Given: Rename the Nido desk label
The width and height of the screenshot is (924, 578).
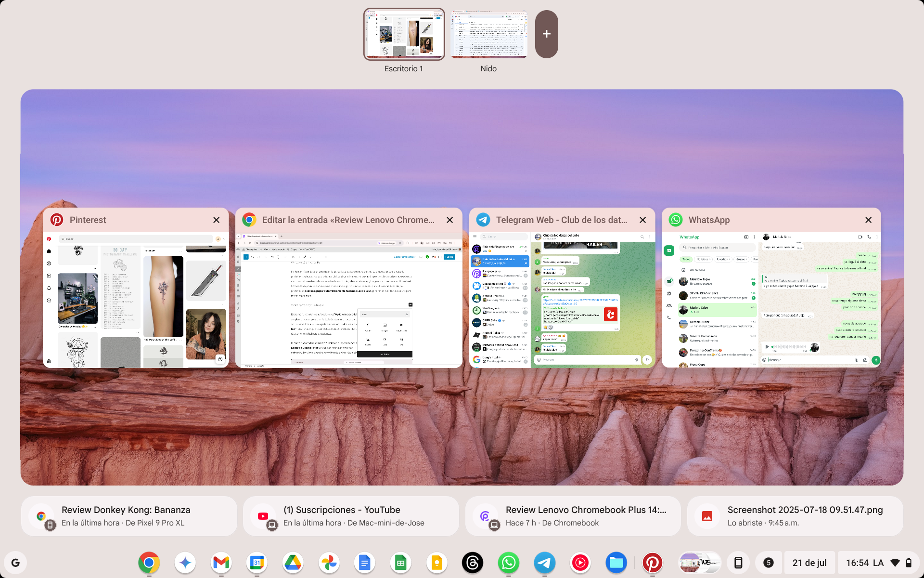Looking at the screenshot, I should click(x=488, y=69).
